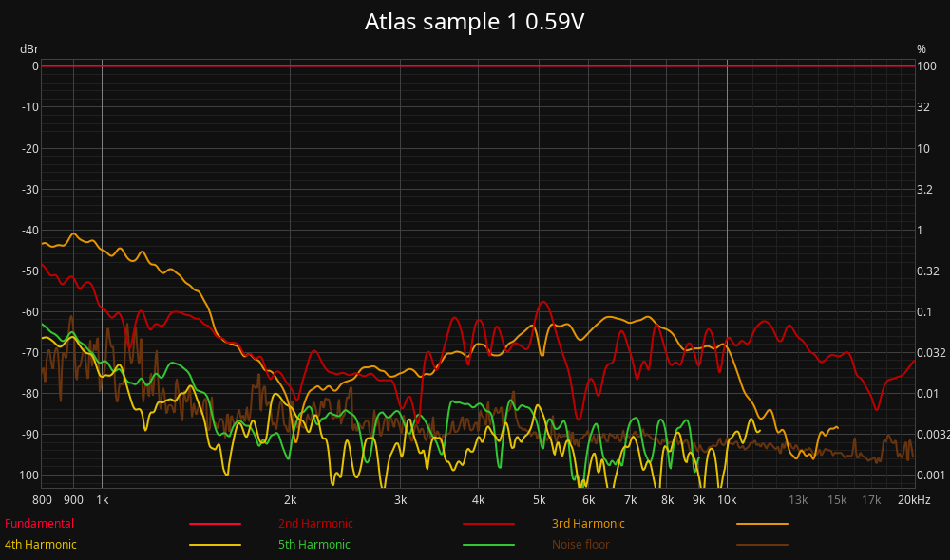Click the brown Noise floor line swatch
Viewport: 950px width, 560px height.
(x=762, y=545)
